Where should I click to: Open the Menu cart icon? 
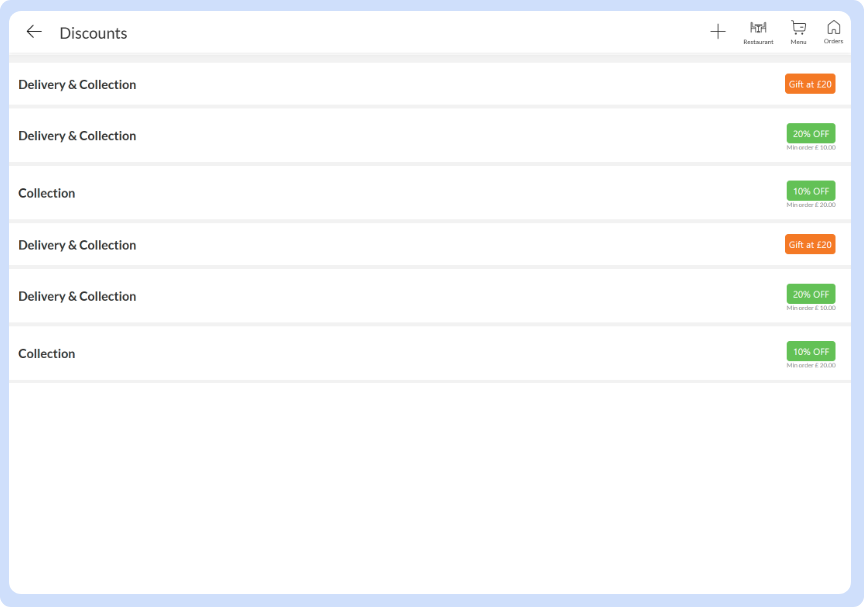click(798, 32)
